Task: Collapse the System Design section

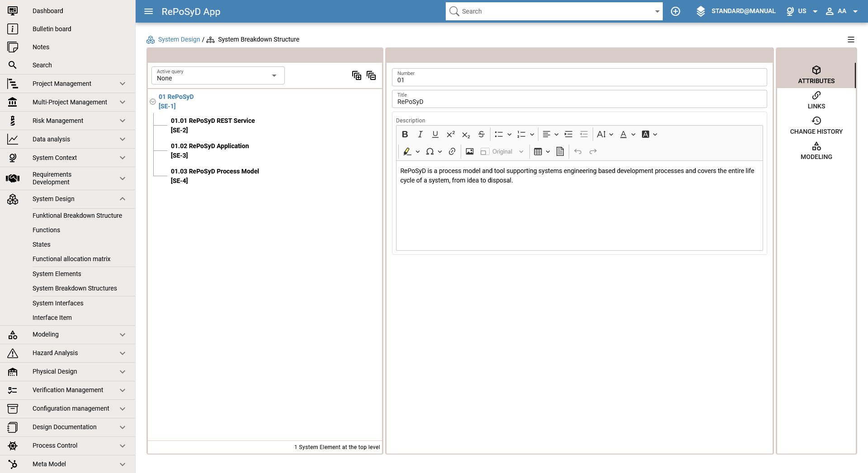Action: coord(68,199)
